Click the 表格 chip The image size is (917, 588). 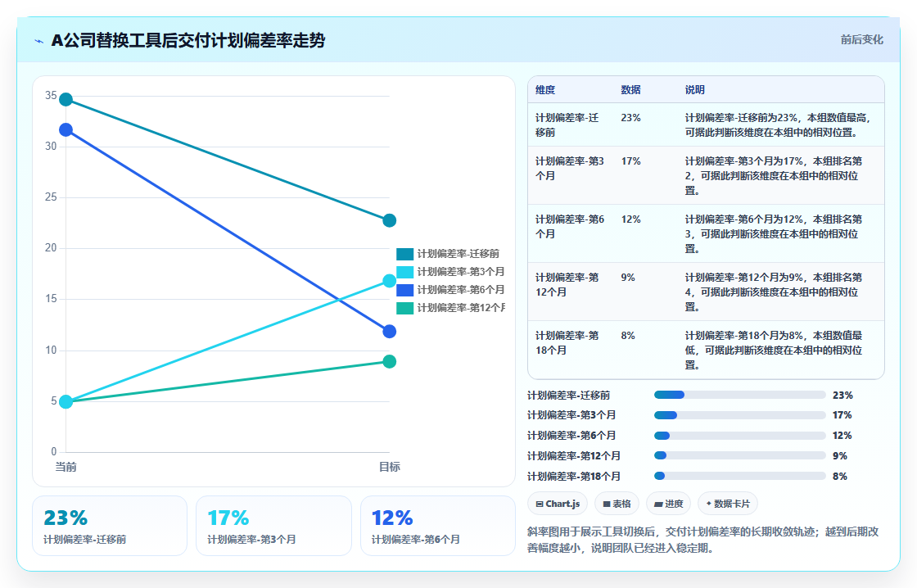coord(617,504)
